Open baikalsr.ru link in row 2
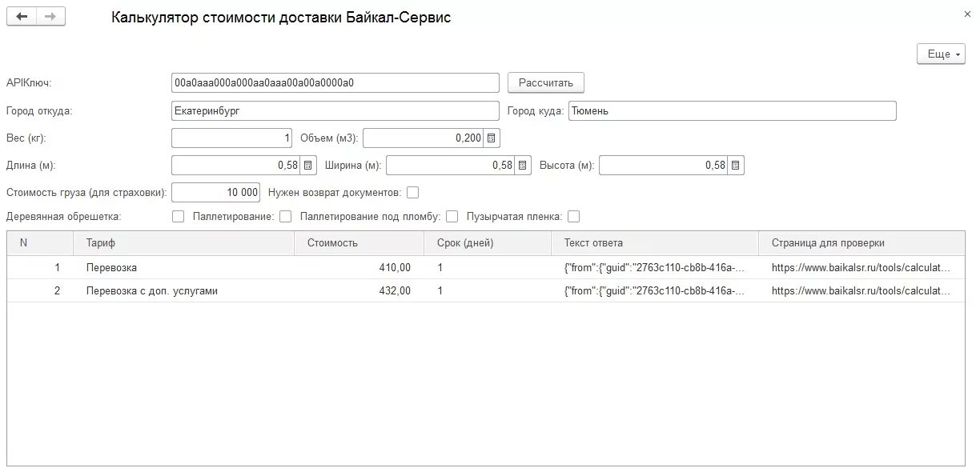980x472 pixels. point(862,291)
